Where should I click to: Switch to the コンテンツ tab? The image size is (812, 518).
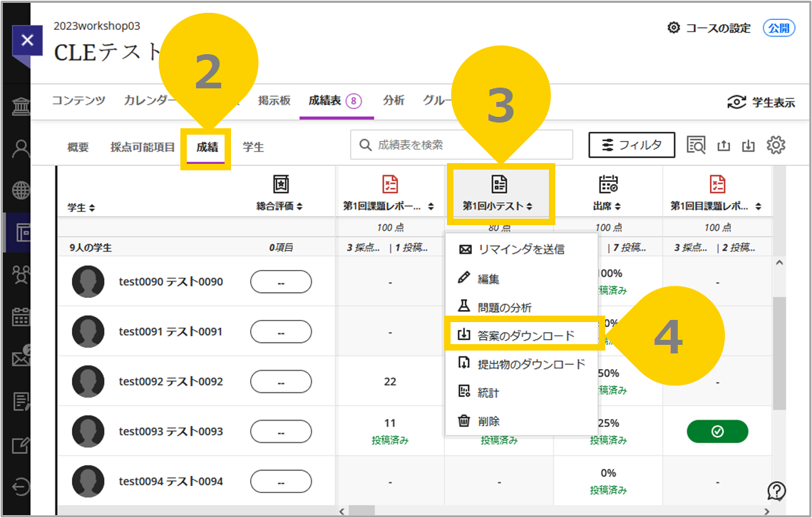78,100
